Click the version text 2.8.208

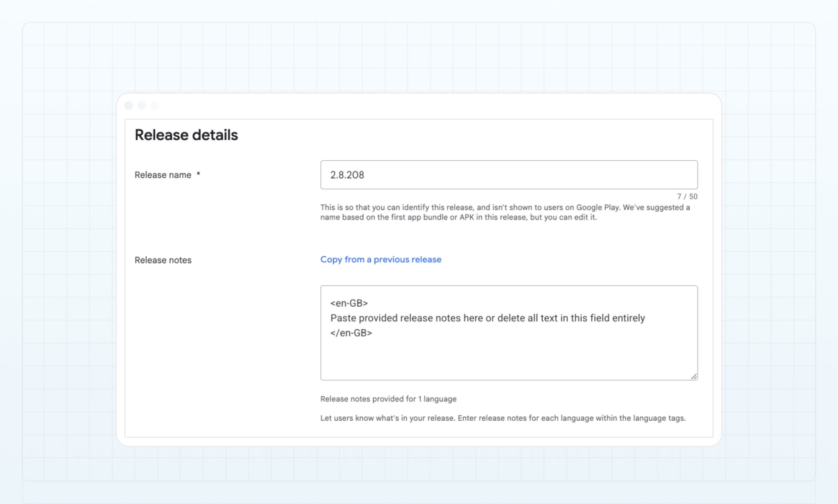pyautogui.click(x=347, y=175)
